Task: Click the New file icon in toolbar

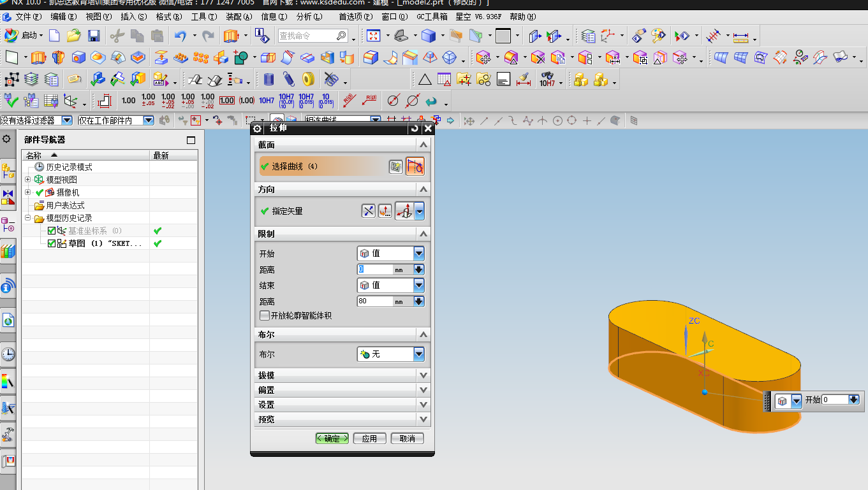Action: [x=55, y=36]
